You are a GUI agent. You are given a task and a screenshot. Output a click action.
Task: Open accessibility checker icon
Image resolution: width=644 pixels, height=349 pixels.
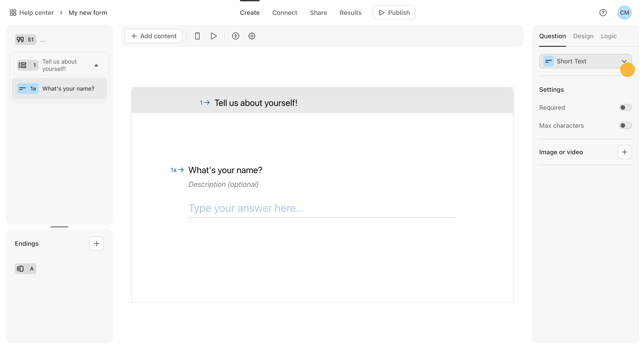(x=235, y=36)
